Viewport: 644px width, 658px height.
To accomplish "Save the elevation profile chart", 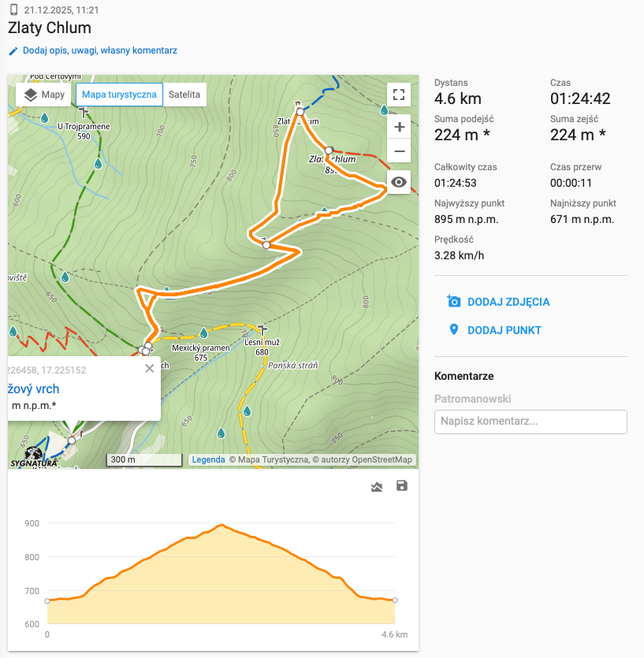I will coord(402,486).
